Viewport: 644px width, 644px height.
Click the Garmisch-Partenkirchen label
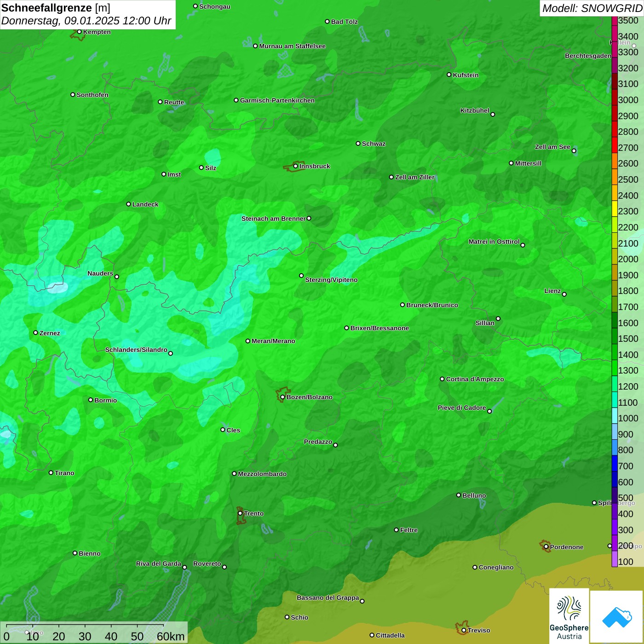point(277,100)
